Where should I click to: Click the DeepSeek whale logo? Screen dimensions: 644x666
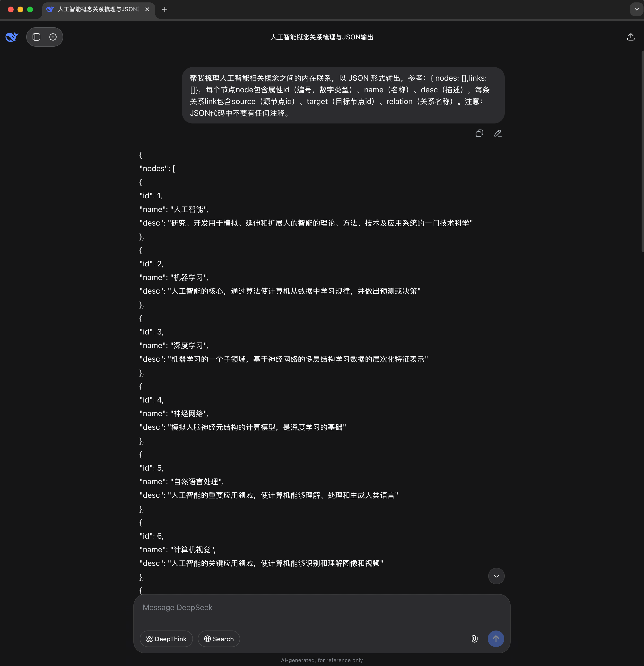click(x=12, y=37)
